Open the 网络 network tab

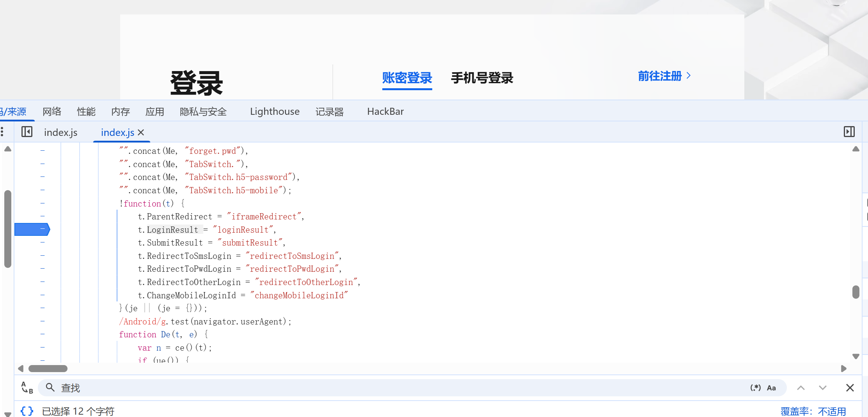pos(52,112)
